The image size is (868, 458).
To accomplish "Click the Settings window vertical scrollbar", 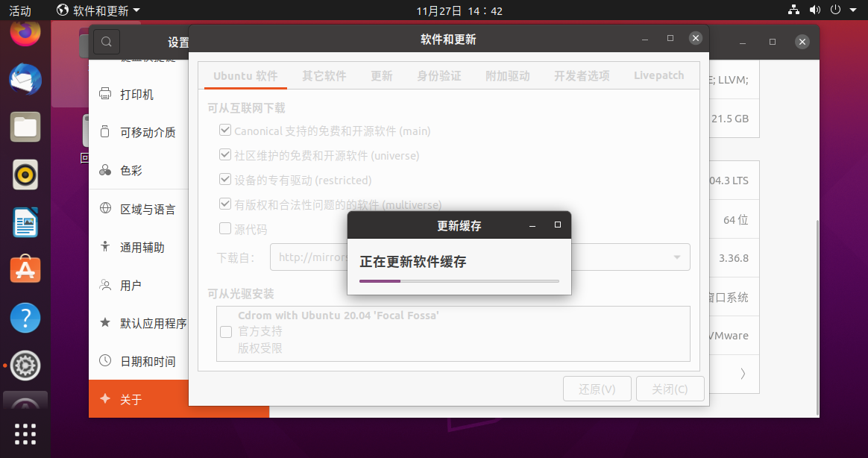I will tap(817, 317).
